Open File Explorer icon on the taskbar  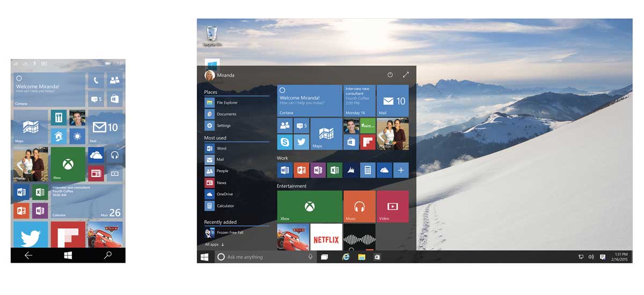362,257
